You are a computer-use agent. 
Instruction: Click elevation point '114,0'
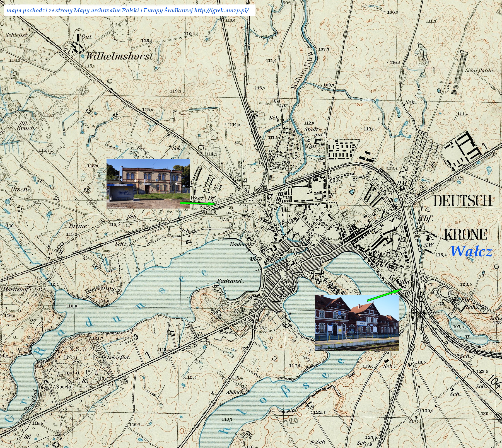(x=235, y=125)
